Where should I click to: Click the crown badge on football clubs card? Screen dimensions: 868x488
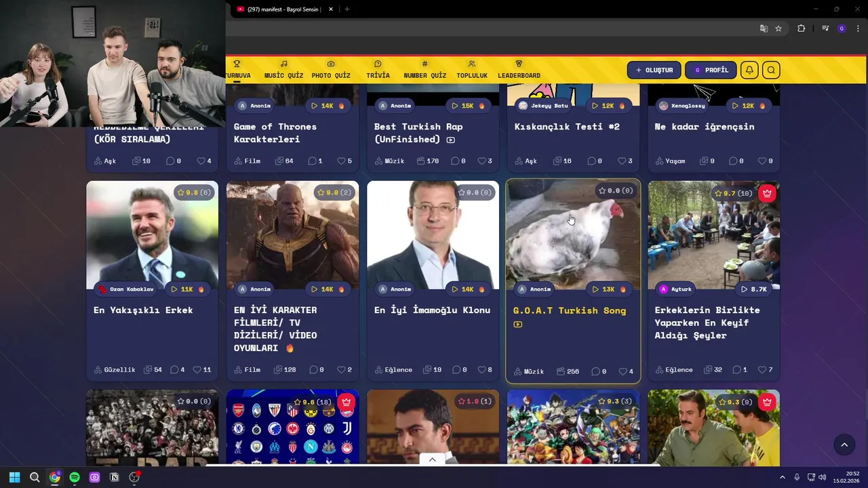[x=347, y=401]
